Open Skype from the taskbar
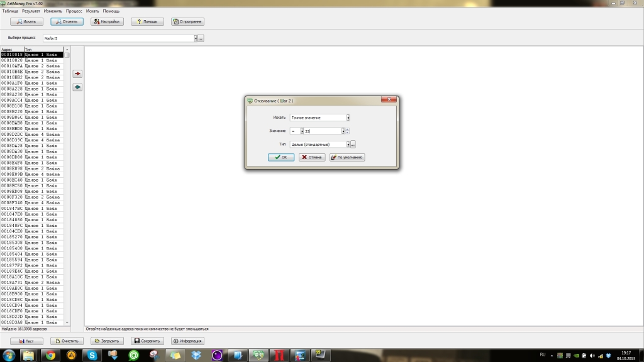Image resolution: width=644 pixels, height=362 pixels. coord(92,356)
